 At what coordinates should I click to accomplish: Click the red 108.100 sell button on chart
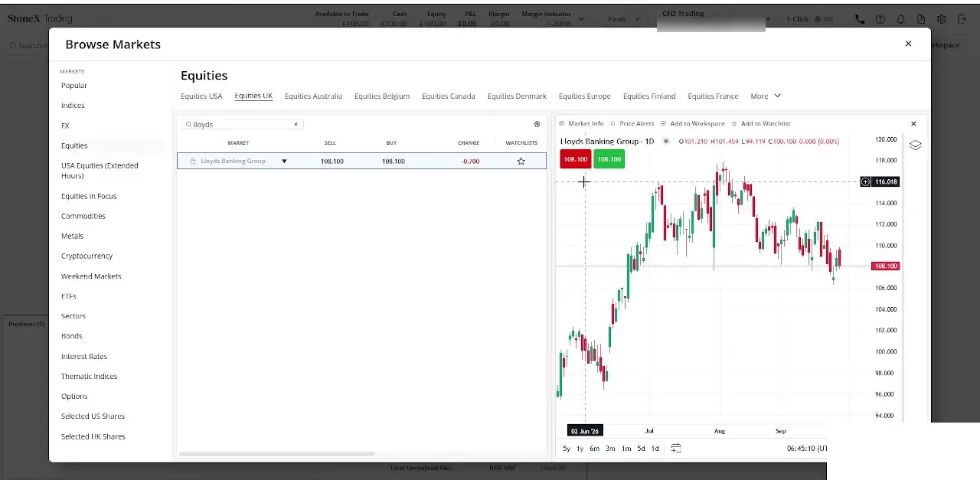(576, 159)
